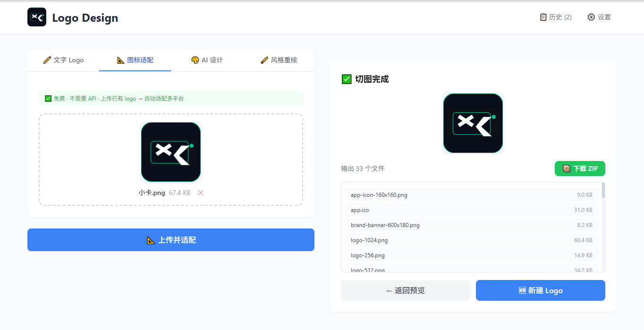Click the uploaded 小卡.png logo thumbnail
The height and width of the screenshot is (330, 644).
coord(171,152)
